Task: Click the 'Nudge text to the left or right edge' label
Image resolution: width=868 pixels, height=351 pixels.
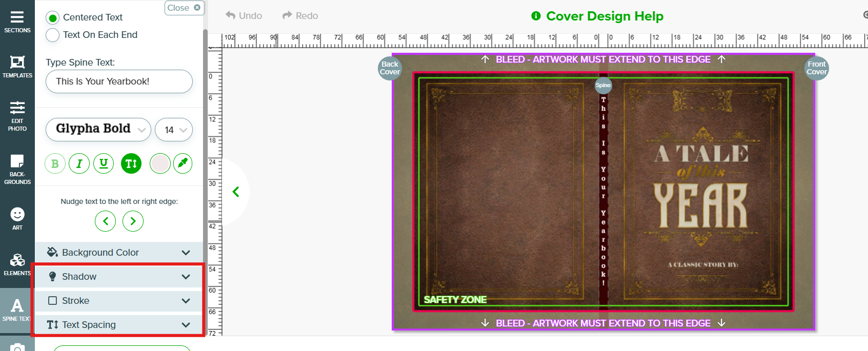Action: 119,201
